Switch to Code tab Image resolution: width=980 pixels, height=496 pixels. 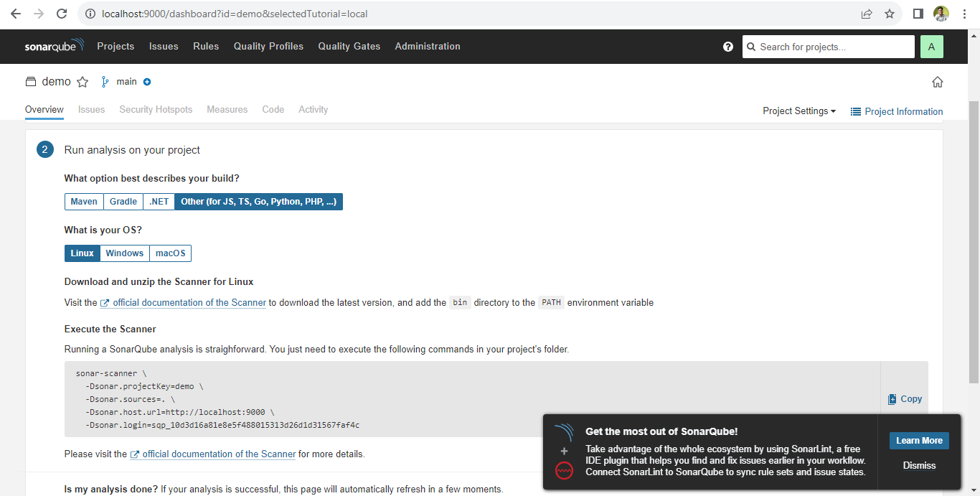[273, 110]
